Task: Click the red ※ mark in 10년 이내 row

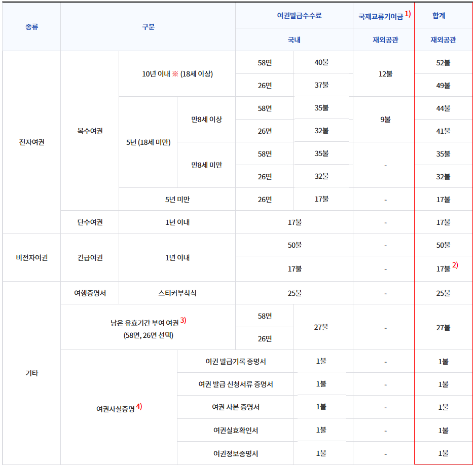Action: [175, 74]
